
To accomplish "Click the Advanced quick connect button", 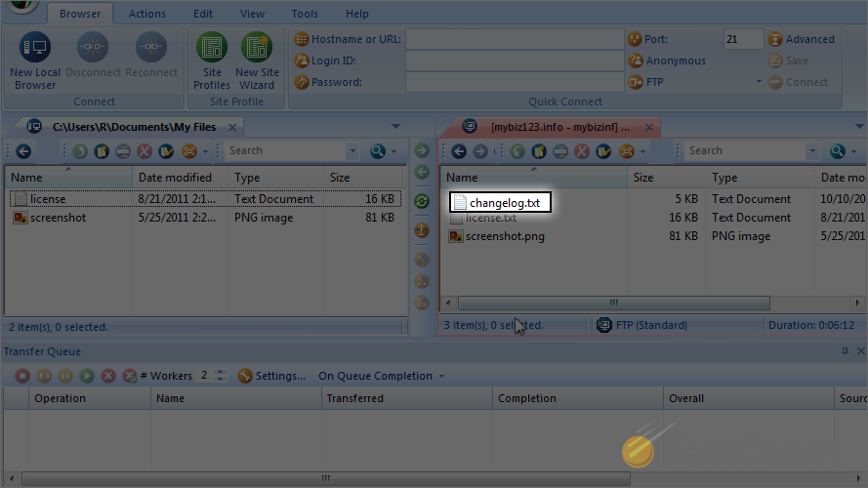I will point(801,39).
